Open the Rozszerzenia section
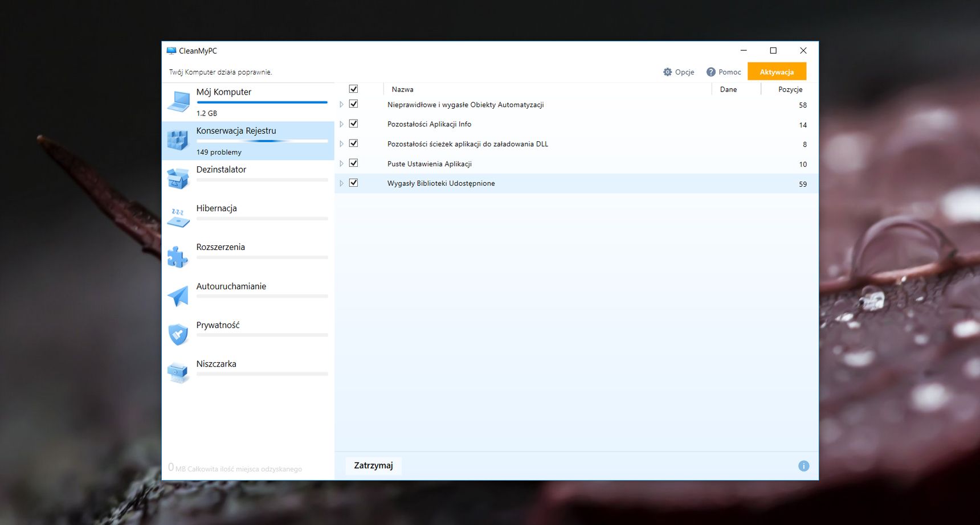The height and width of the screenshot is (525, 980). tap(248, 257)
